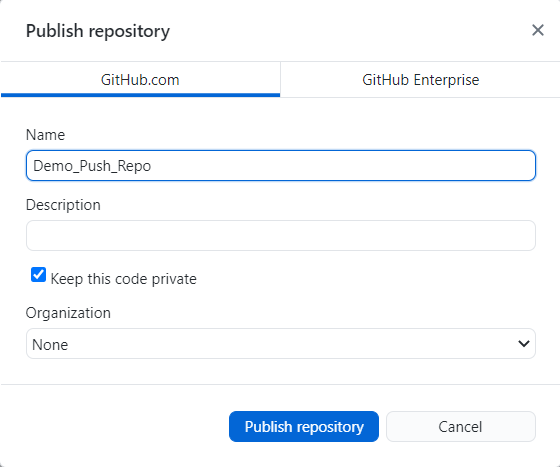Switch to the GitHub.com tab
The height and width of the screenshot is (467, 560).
tap(140, 80)
